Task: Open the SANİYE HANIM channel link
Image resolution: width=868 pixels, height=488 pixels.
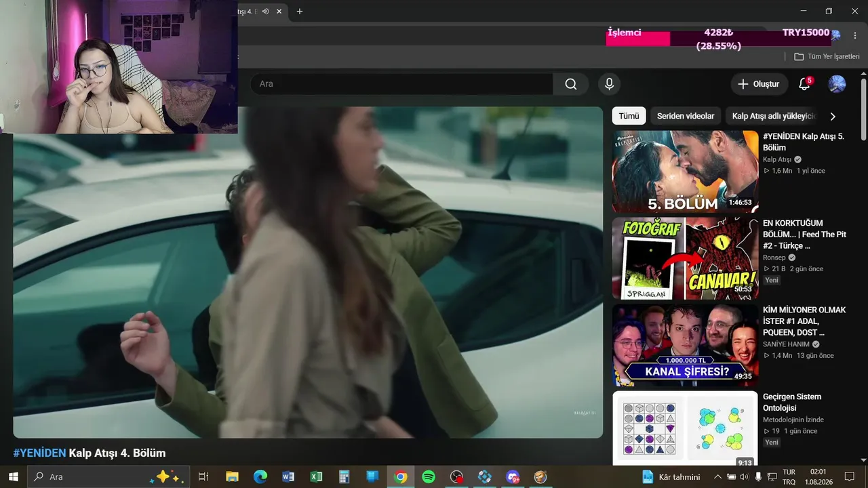Action: coord(786,344)
